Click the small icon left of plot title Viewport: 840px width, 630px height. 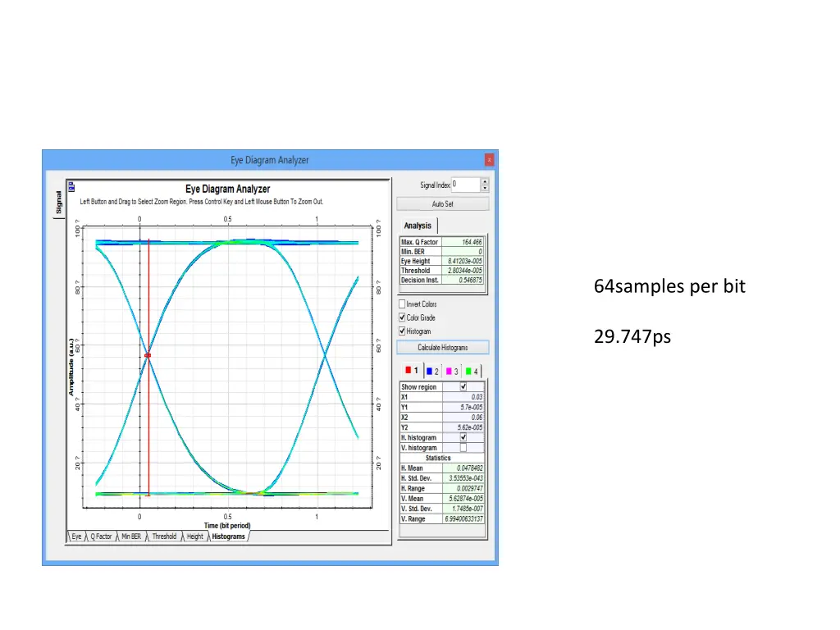(x=71, y=187)
